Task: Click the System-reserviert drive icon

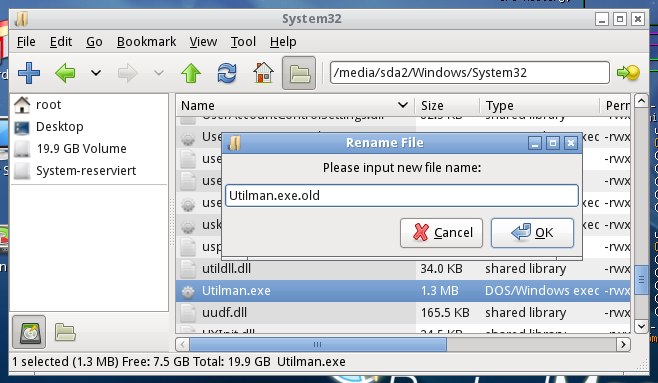Action: [22, 171]
